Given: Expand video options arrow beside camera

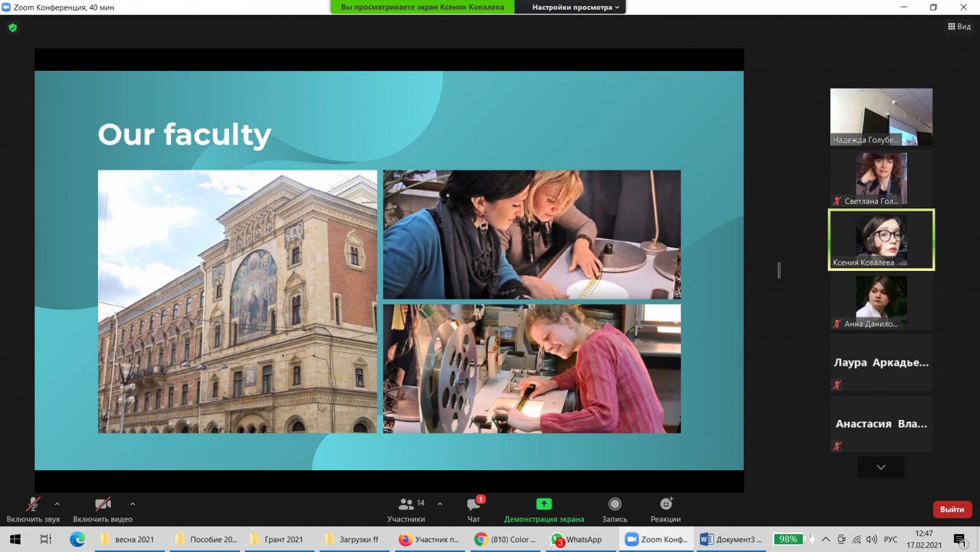Looking at the screenshot, I should pyautogui.click(x=132, y=504).
